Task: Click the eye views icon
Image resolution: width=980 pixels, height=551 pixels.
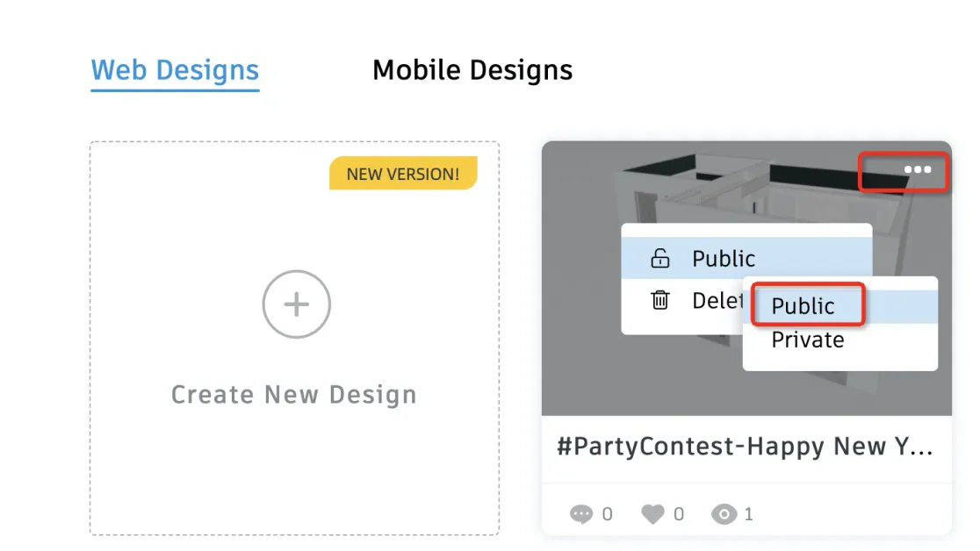Action: point(724,514)
